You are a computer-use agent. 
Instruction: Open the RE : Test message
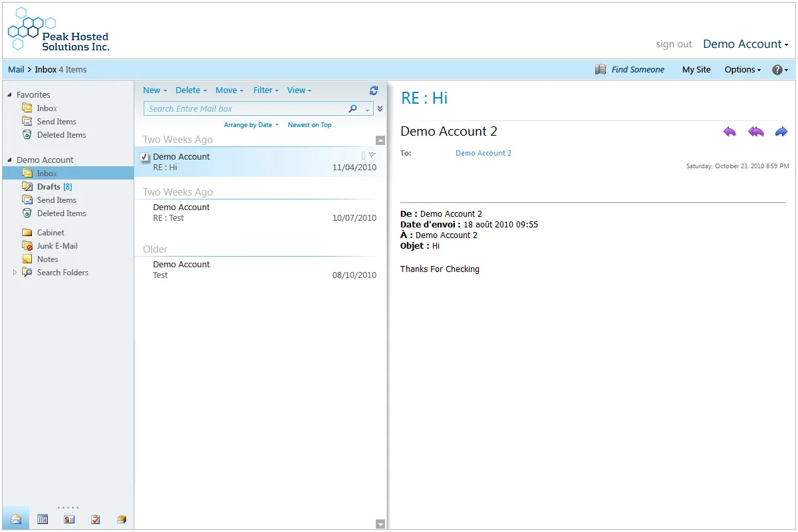click(260, 212)
